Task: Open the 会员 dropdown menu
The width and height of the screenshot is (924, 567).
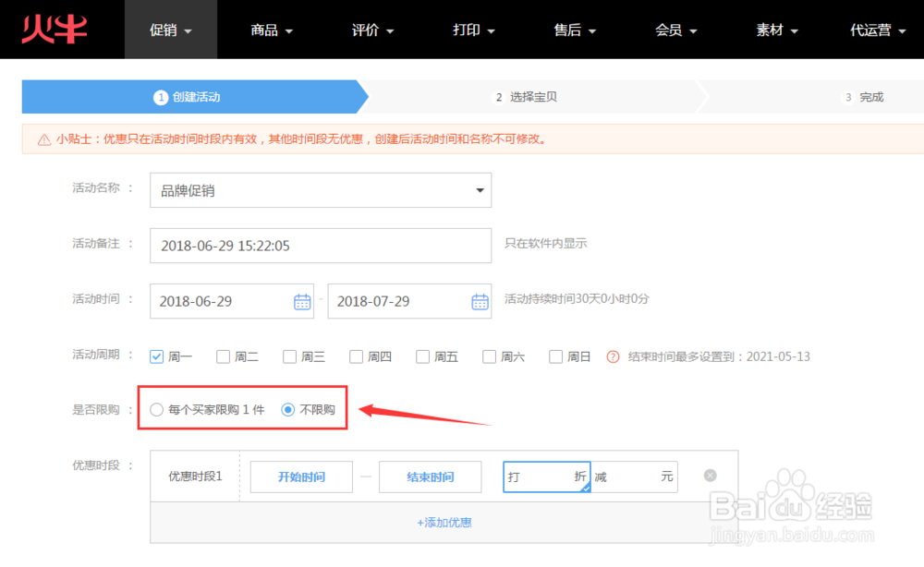Action: 676,30
